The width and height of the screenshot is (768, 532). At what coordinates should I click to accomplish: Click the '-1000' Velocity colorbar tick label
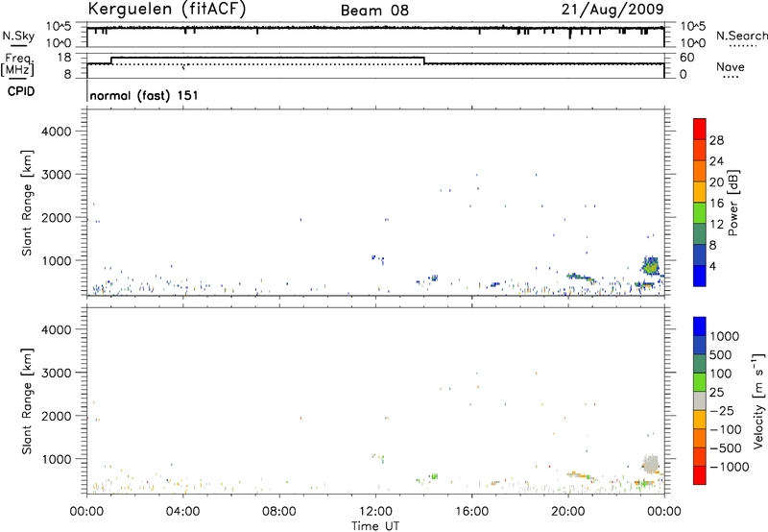[x=730, y=467]
